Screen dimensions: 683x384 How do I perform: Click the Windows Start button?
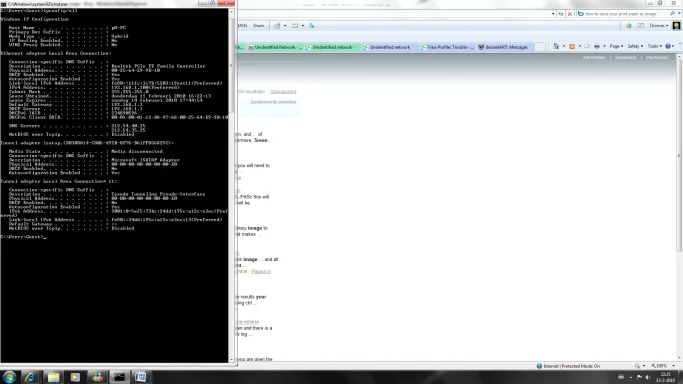9,377
